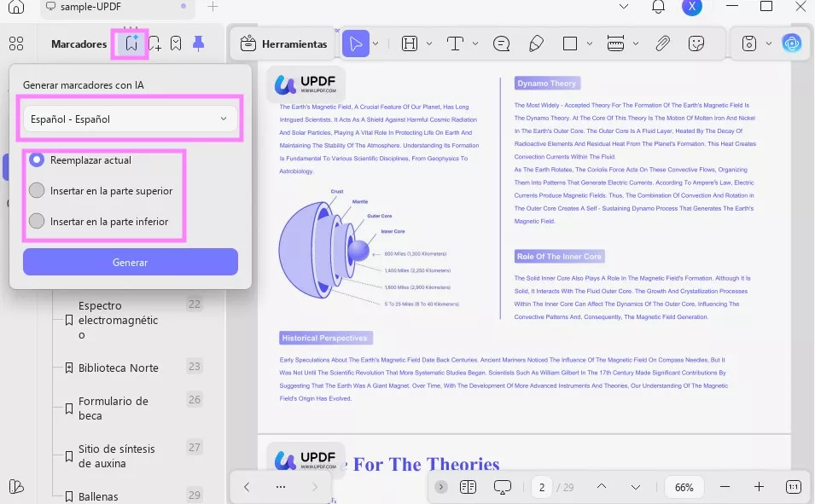815x504 pixels.
Task: Add a comment note
Action: 501,43
